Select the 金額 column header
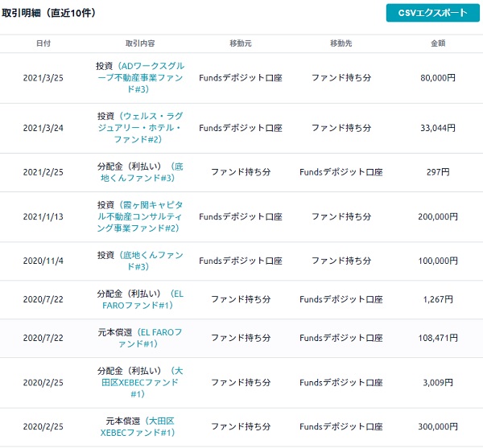 [438, 43]
